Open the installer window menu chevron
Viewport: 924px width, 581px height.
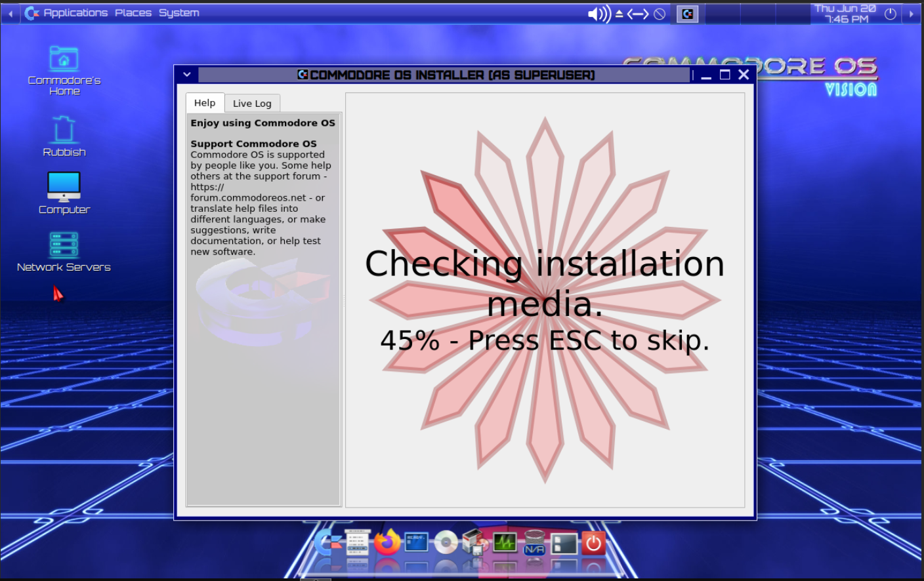tap(187, 75)
